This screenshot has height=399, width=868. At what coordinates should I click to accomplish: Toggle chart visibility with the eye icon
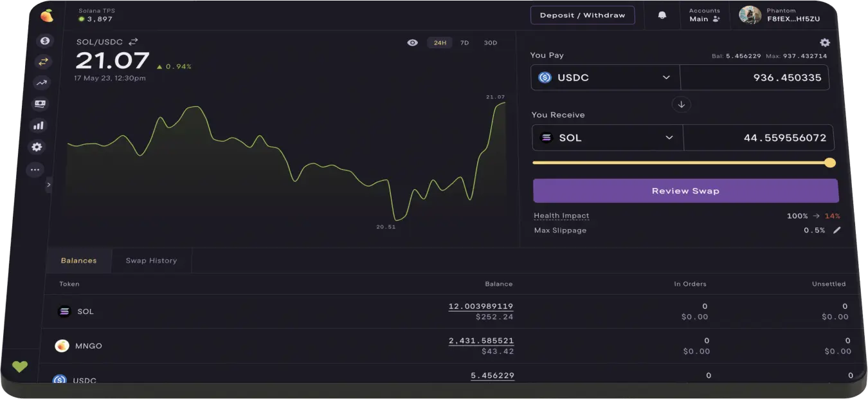[413, 42]
